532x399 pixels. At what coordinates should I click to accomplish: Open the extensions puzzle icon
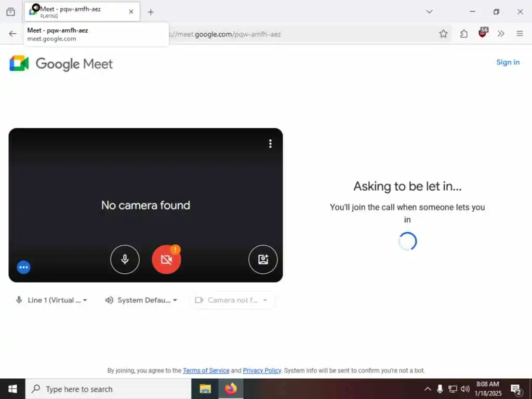(x=464, y=34)
